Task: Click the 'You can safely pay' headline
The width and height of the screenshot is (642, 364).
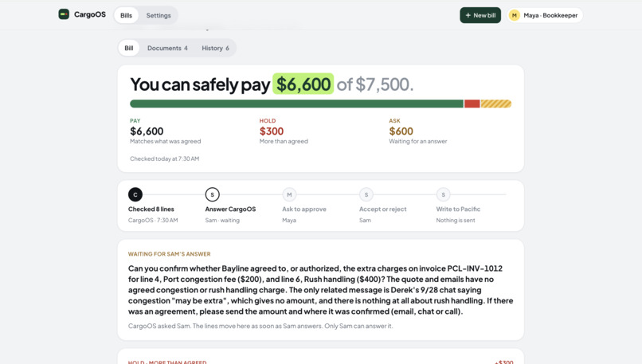Action: [x=200, y=84]
